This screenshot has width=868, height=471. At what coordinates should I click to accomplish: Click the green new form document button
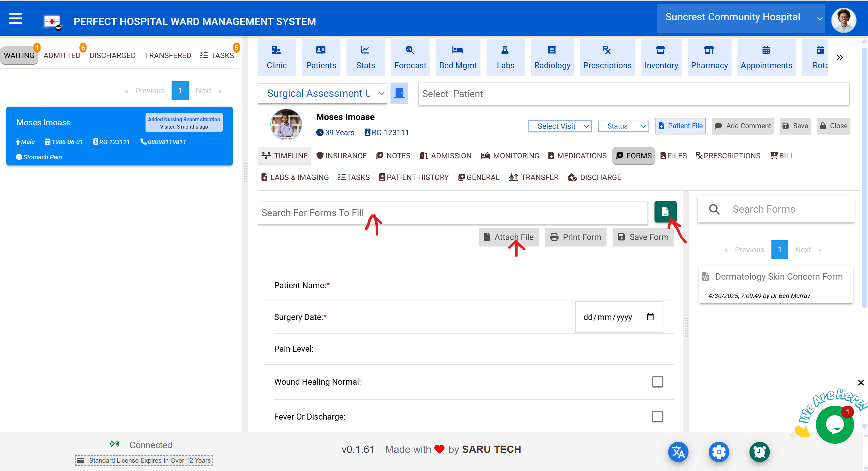coord(665,211)
